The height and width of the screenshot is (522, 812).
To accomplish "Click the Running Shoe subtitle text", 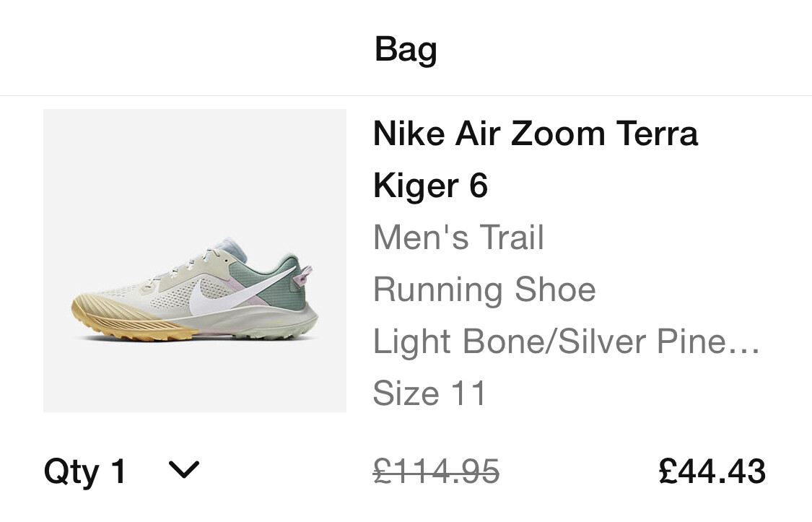I will pyautogui.click(x=484, y=290).
